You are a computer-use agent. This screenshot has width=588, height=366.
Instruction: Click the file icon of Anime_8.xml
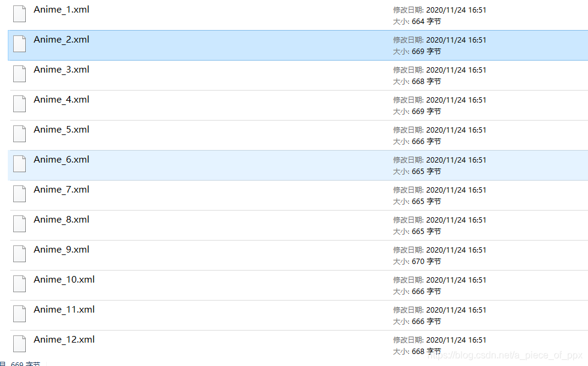pyautogui.click(x=20, y=224)
